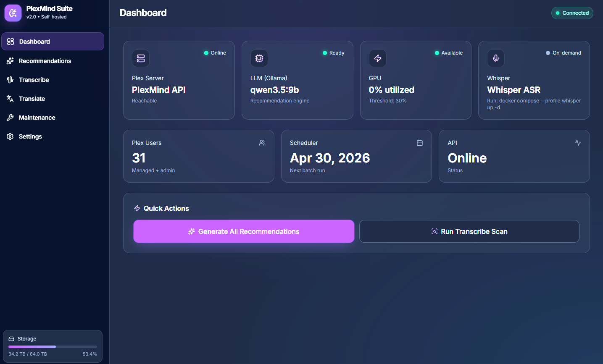Viewport: 603px width, 364px height.
Task: Click the Quick Actions bolt icon
Action: coord(137,208)
